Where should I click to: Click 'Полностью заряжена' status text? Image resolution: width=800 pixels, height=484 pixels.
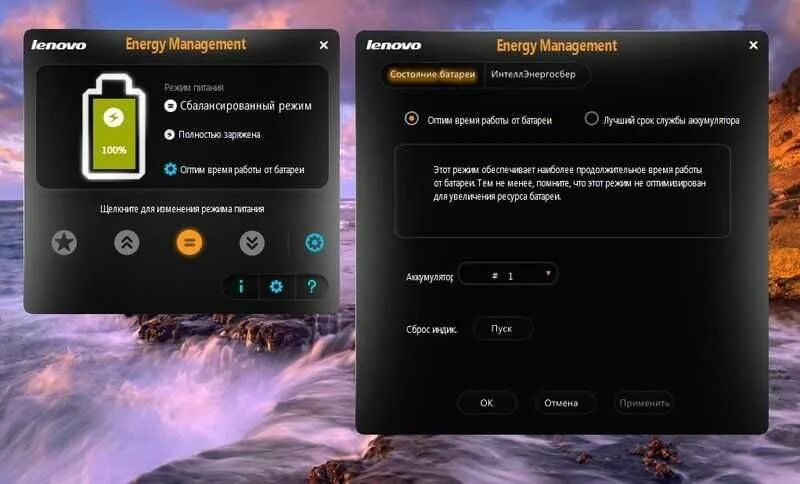pyautogui.click(x=219, y=135)
